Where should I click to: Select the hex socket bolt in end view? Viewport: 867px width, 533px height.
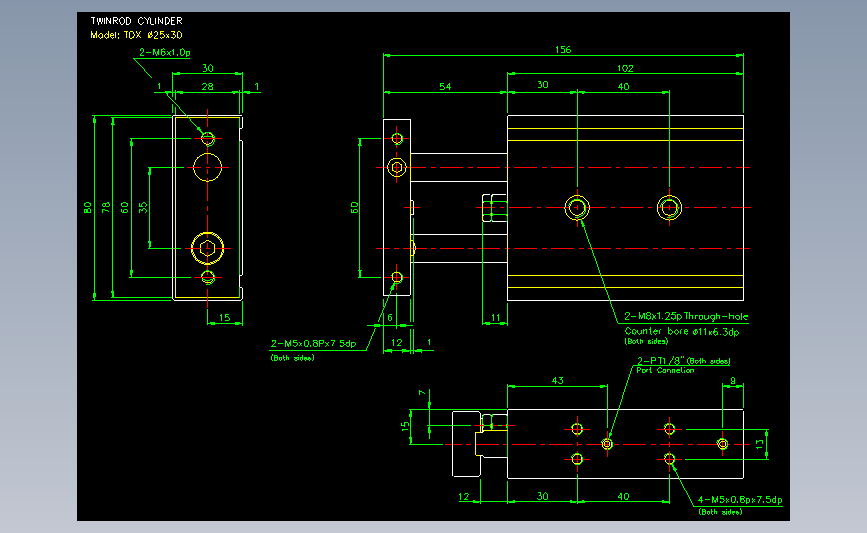[x=207, y=248]
